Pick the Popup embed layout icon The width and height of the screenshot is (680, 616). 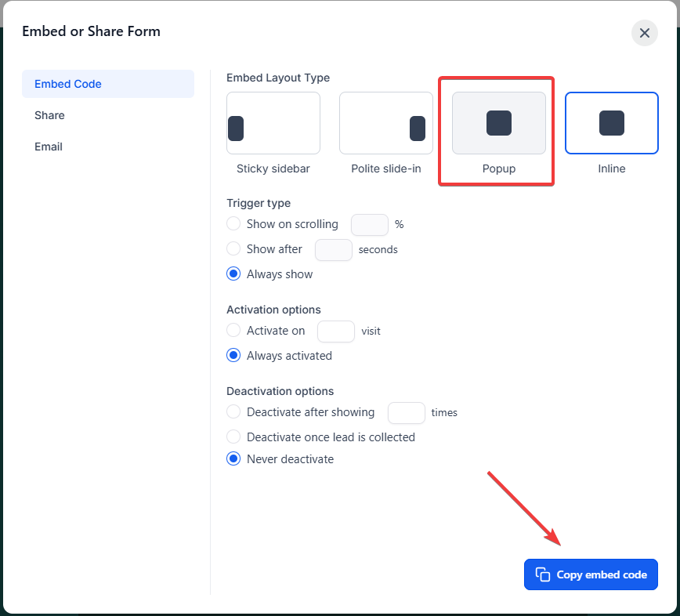pos(499,123)
